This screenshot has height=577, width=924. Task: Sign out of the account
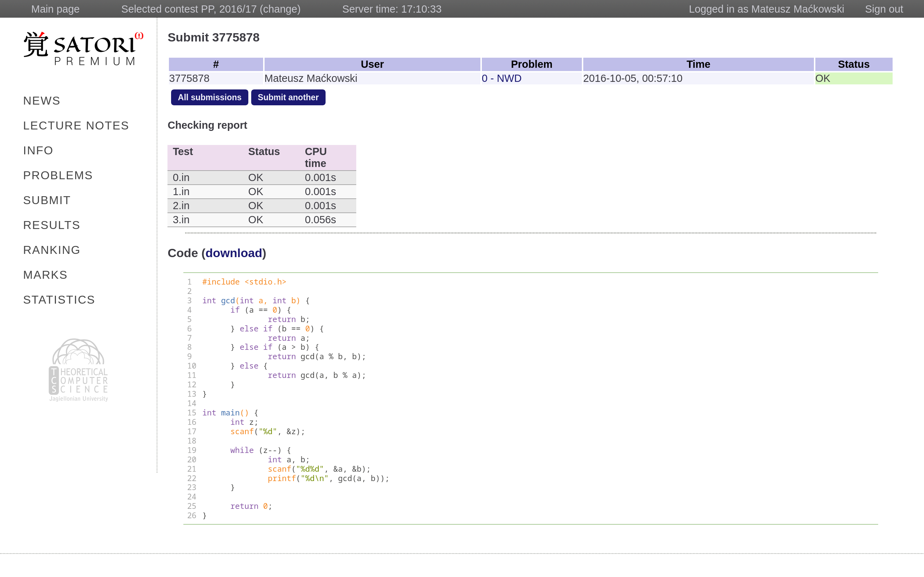click(884, 9)
